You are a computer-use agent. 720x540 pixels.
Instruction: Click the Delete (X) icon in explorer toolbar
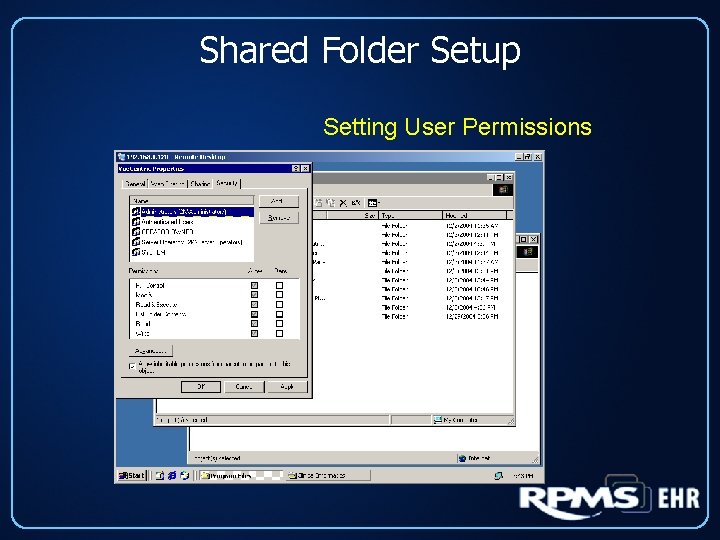[343, 202]
